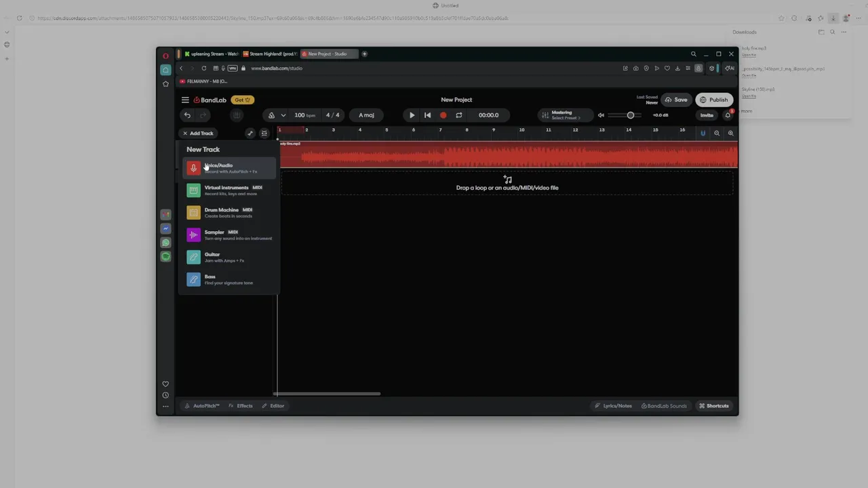Open Opera sidebar history clock icon
The image size is (868, 488).
165,395
